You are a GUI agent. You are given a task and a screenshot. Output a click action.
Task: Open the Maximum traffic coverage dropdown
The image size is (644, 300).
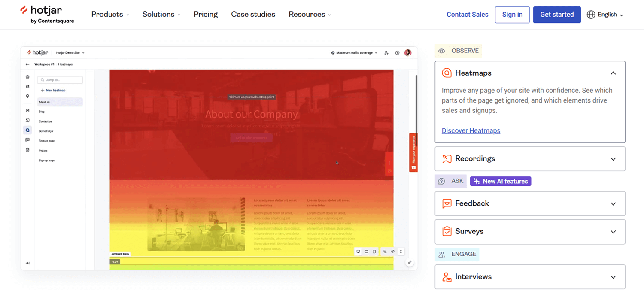click(354, 53)
